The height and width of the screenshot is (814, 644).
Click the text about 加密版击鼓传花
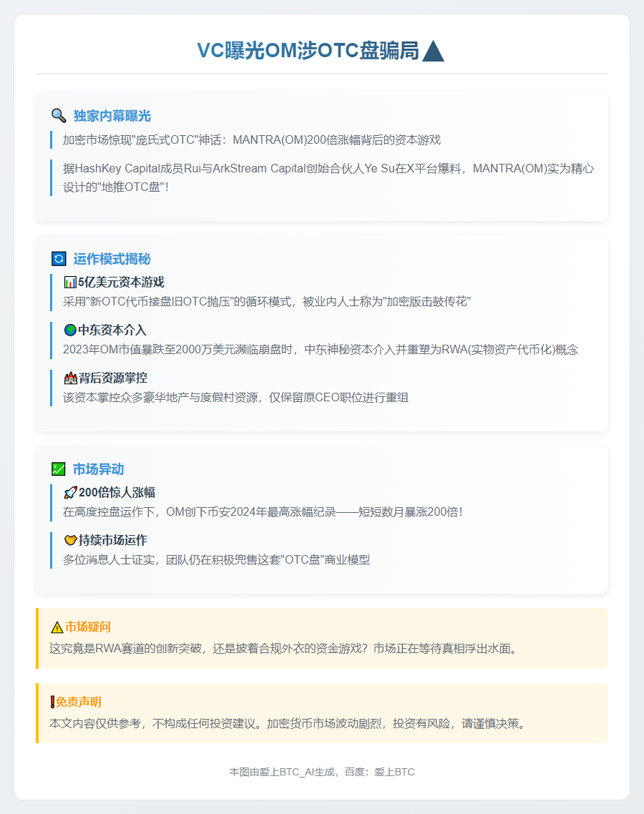pos(267,302)
